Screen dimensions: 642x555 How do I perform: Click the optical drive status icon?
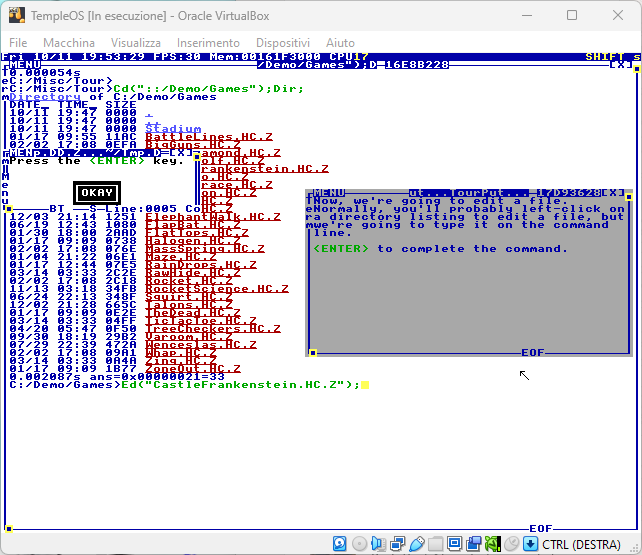pyautogui.click(x=360, y=544)
